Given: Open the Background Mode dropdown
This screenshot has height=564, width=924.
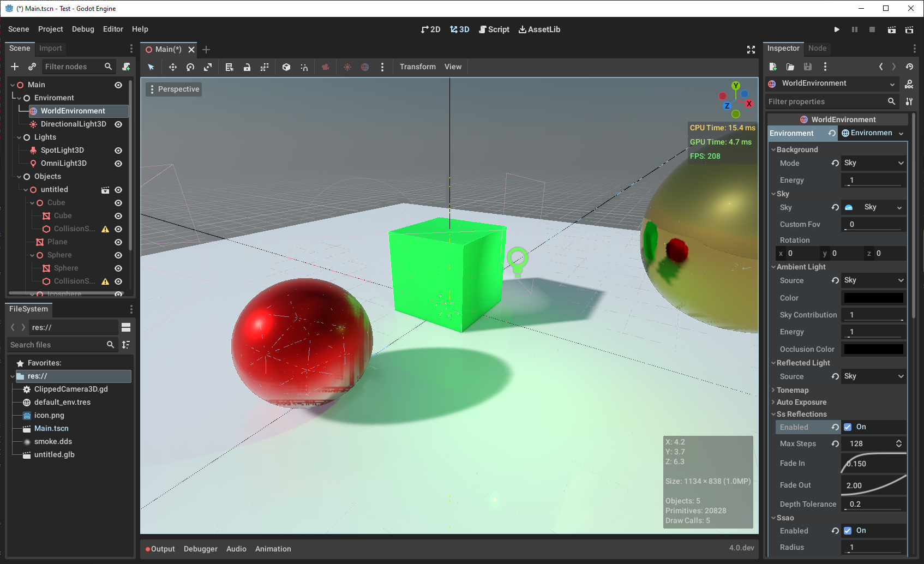Looking at the screenshot, I should tap(873, 163).
